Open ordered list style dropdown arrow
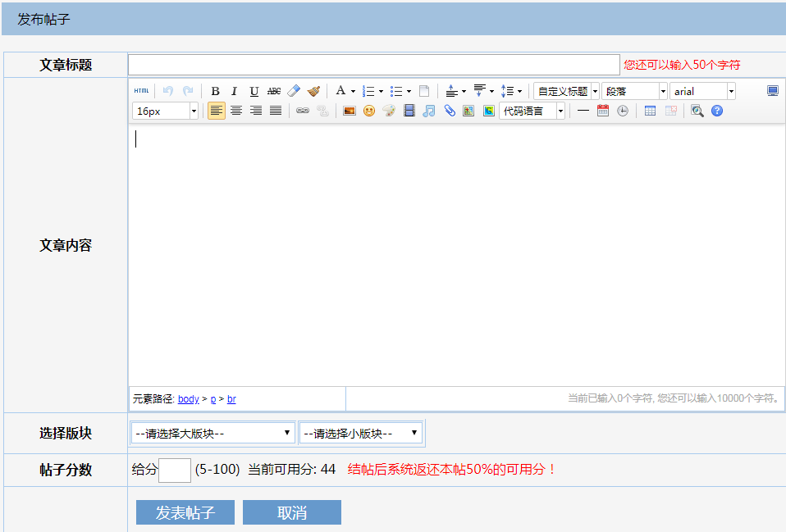 point(381,91)
